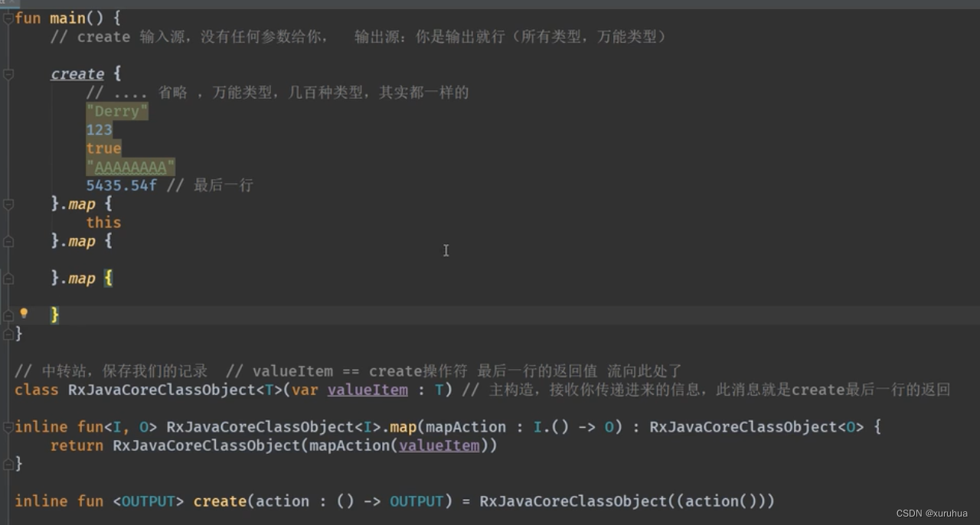980x525 pixels.
Task: Collapse fold marker beside closing brace of main
Action: pyautogui.click(x=8, y=334)
